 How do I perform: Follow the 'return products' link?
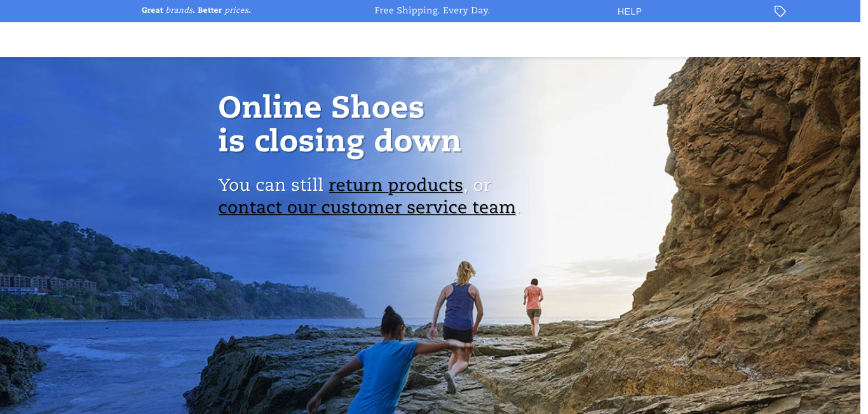395,185
